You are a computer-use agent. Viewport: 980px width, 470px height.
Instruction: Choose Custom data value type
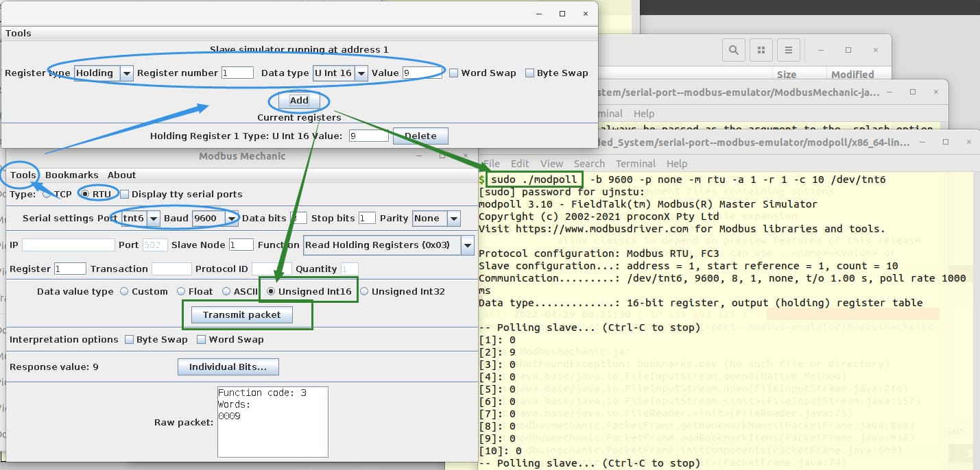pyautogui.click(x=124, y=291)
